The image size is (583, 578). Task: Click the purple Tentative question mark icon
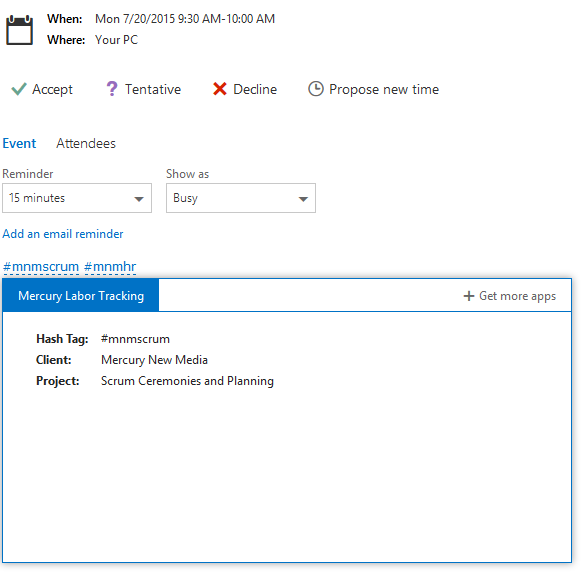pyautogui.click(x=112, y=89)
